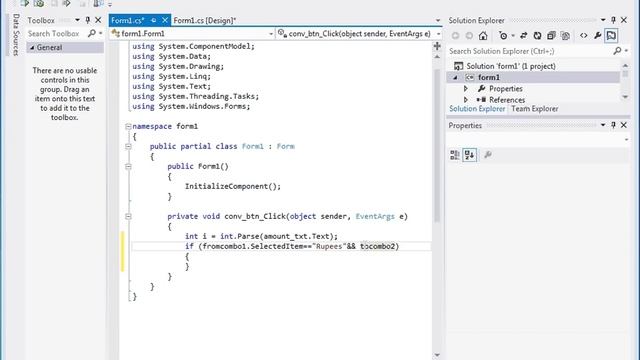
Task: Collapse the Form1 class code block
Action: [128, 147]
